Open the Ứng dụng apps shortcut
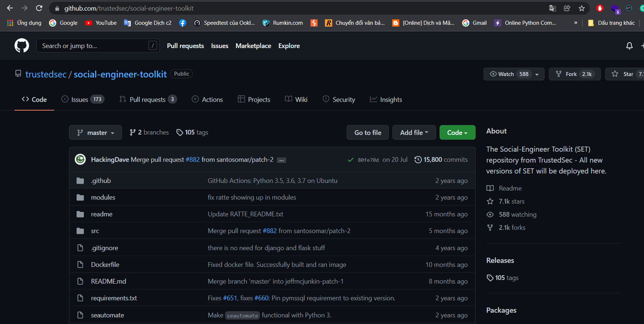 pos(24,23)
